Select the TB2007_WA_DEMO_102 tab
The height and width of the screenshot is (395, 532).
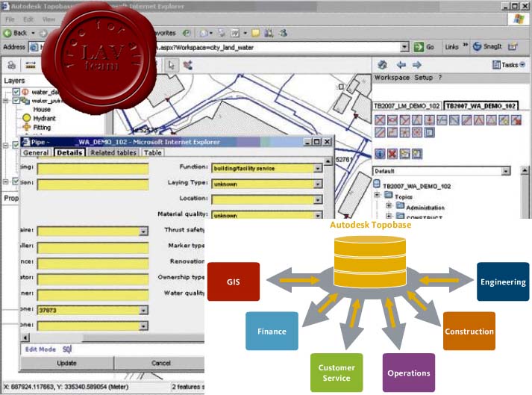481,106
